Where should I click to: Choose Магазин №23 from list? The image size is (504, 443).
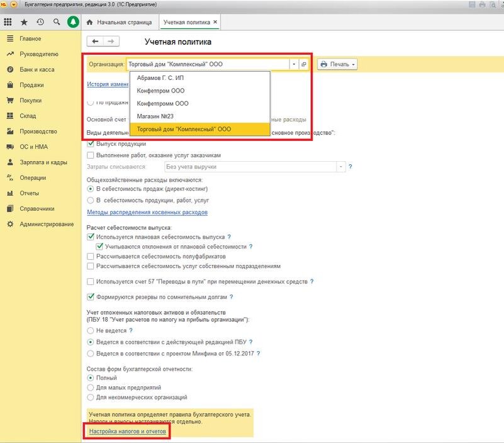tap(199, 116)
